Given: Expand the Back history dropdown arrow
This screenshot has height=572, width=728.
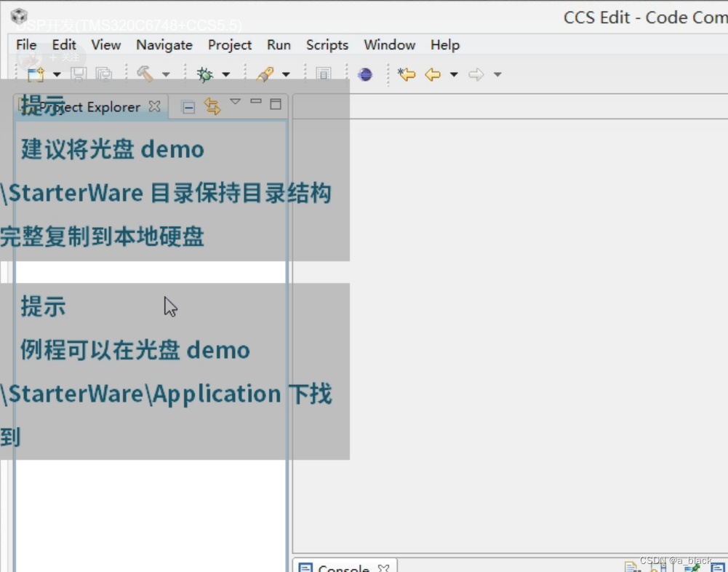Looking at the screenshot, I should coord(454,74).
